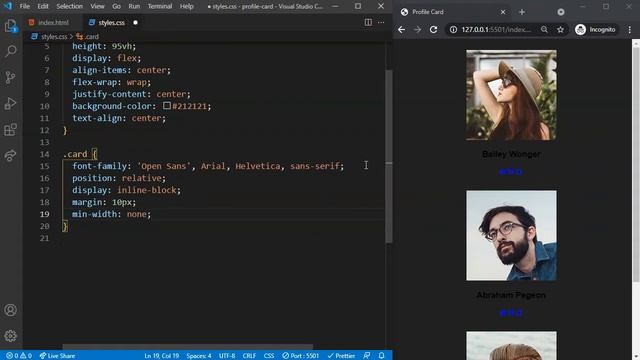Split the editor to the right
640x360 pixels.
(x=368, y=22)
